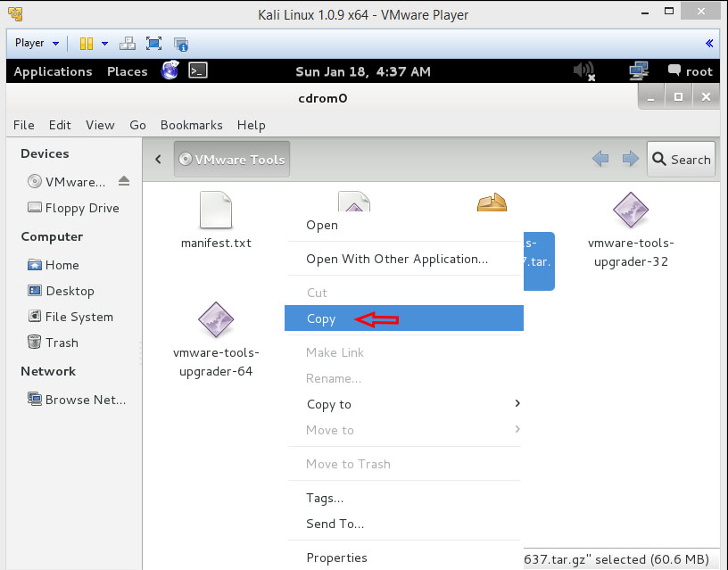The width and height of the screenshot is (728, 570).
Task: Go to Home in sidebar
Action: [54, 265]
